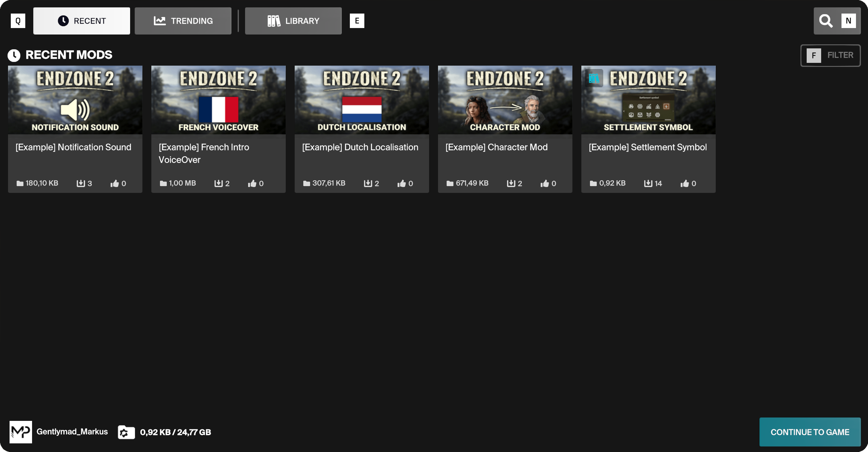Click the subscribed library badge on Settlement Symbol
Screen dimensions: 868x452
pos(594,79)
